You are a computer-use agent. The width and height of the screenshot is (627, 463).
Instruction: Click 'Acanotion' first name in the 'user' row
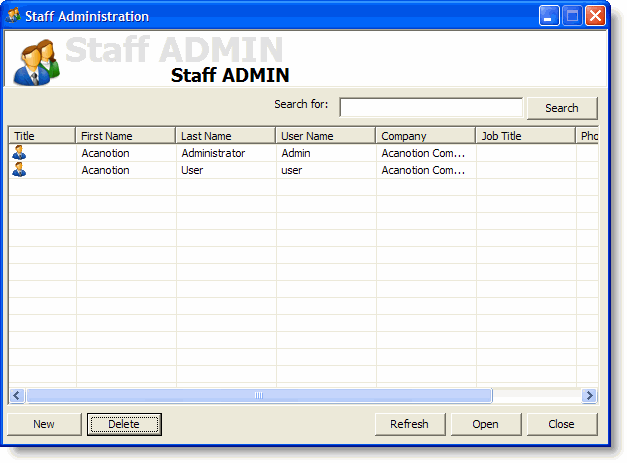tap(106, 170)
